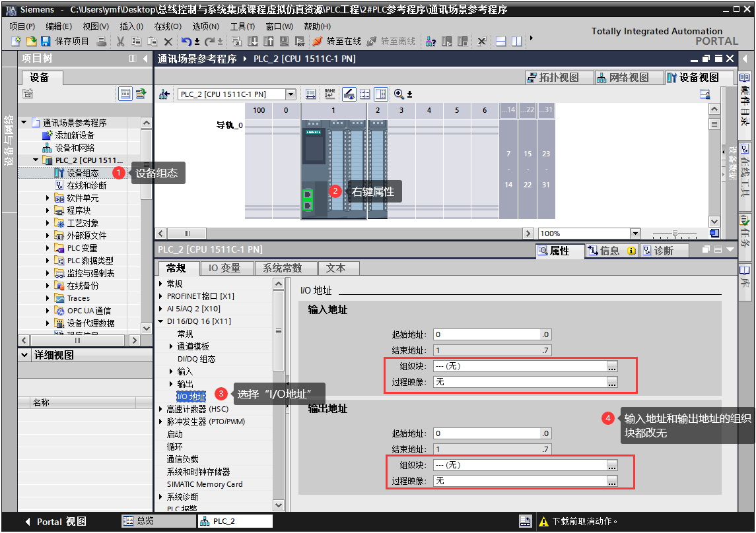Click the go to network view icon
Image resolution: width=756 pixels, height=533 pixels.
pos(164,94)
